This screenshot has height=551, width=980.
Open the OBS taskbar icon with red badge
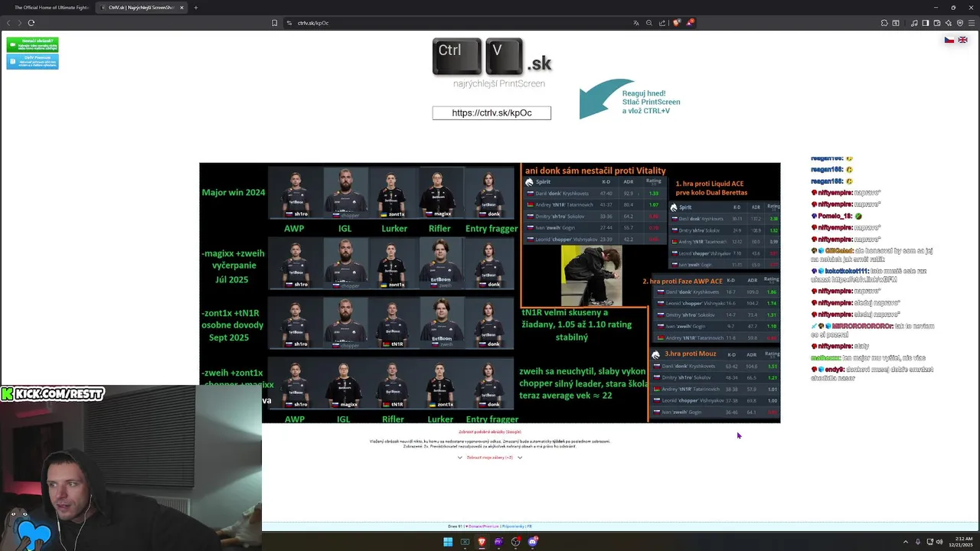(x=516, y=542)
